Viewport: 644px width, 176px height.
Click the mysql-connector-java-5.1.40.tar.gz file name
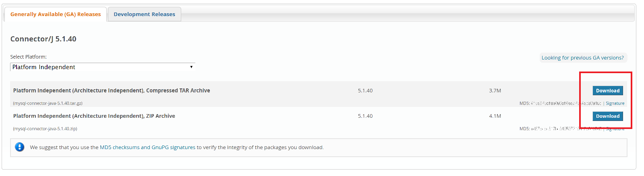pyautogui.click(x=48, y=103)
